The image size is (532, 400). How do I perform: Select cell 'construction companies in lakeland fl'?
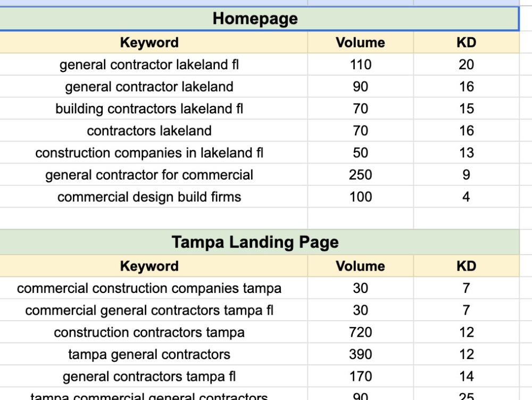click(x=153, y=153)
